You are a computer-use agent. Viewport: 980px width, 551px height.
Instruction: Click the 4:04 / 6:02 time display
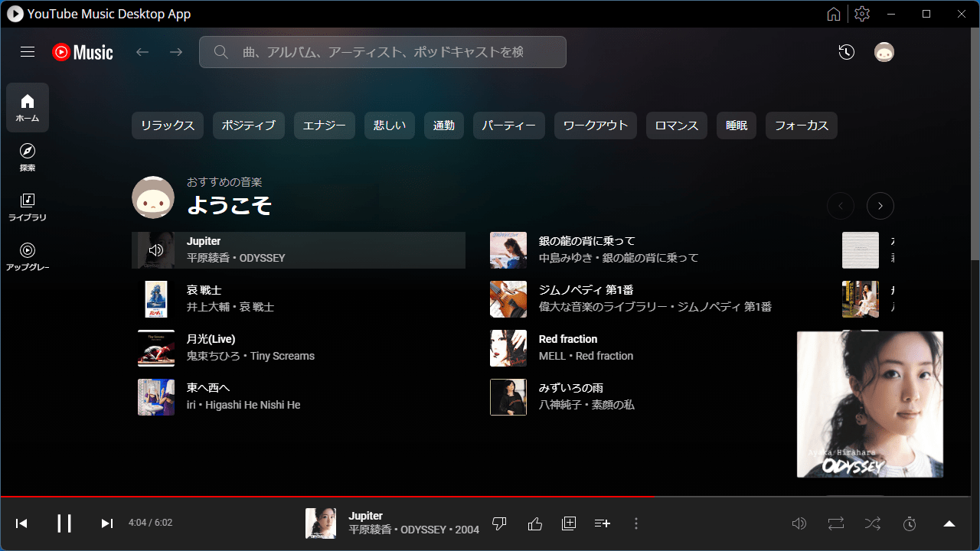coord(150,523)
